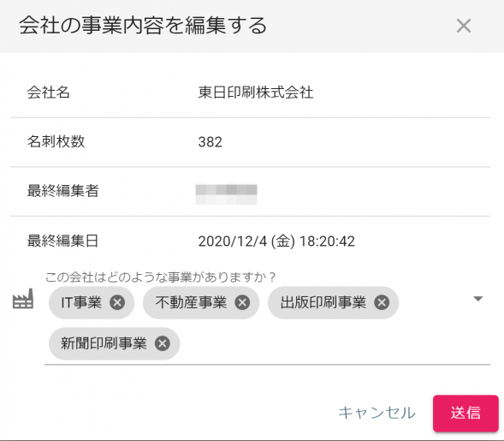Image resolution: width=504 pixels, height=441 pixels.
Task: Click the キャンセル cancel link
Action: click(x=377, y=413)
